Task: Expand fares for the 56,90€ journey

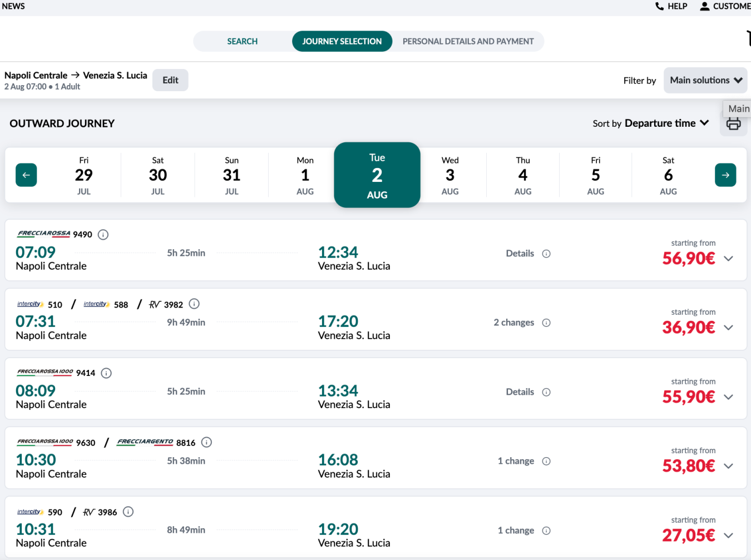Action: (x=728, y=259)
